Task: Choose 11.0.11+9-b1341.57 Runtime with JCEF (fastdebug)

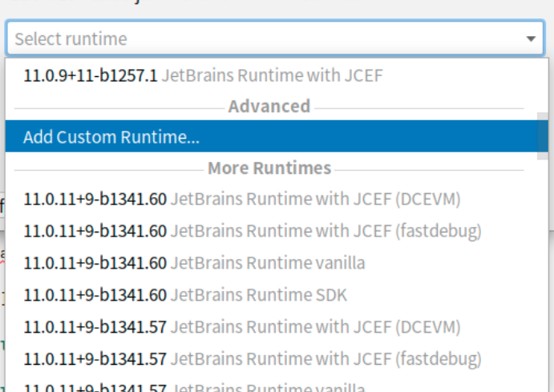Action: pyautogui.click(x=277, y=359)
